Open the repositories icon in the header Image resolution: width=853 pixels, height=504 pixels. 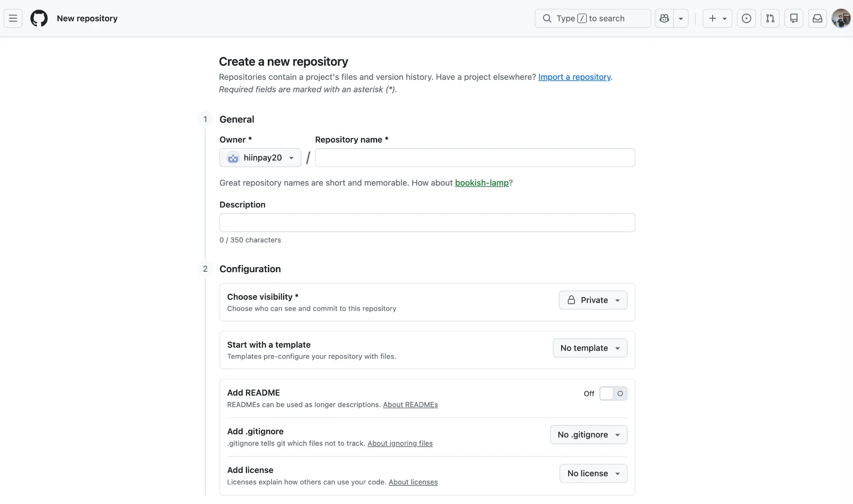click(793, 18)
